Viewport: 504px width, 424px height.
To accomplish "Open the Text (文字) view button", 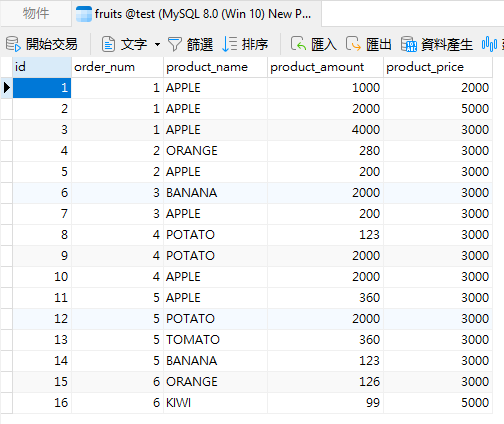I will pos(124,44).
